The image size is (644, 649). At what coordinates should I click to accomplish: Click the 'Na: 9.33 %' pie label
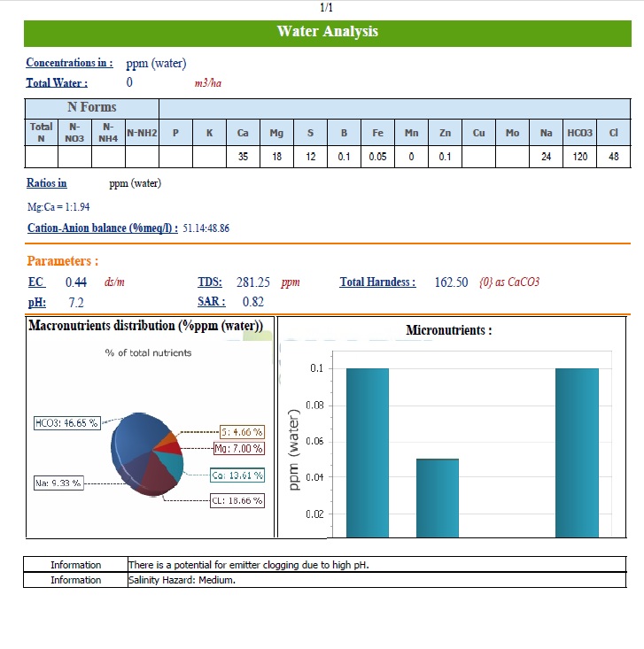[x=58, y=483]
